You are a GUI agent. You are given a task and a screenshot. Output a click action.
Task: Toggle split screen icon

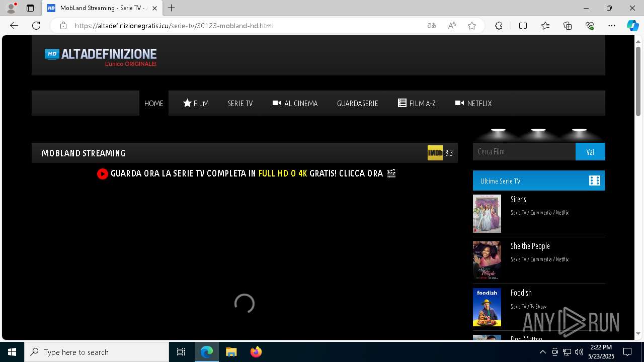[523, 26]
